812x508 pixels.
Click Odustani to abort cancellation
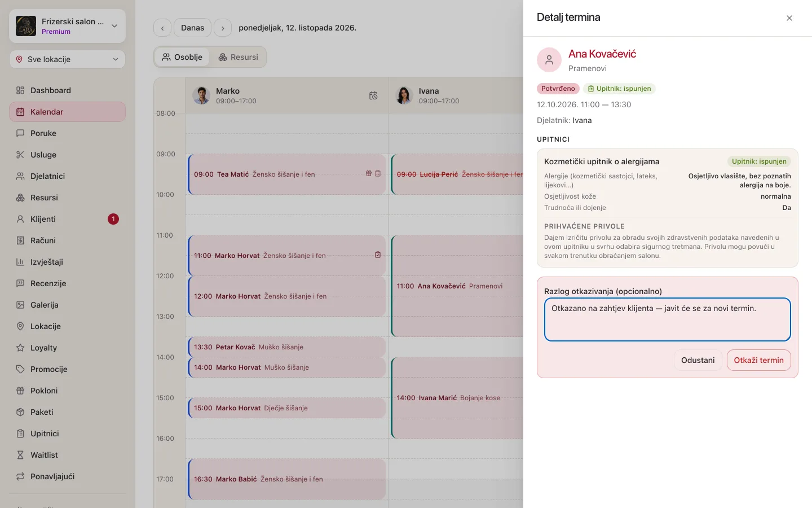pos(698,360)
